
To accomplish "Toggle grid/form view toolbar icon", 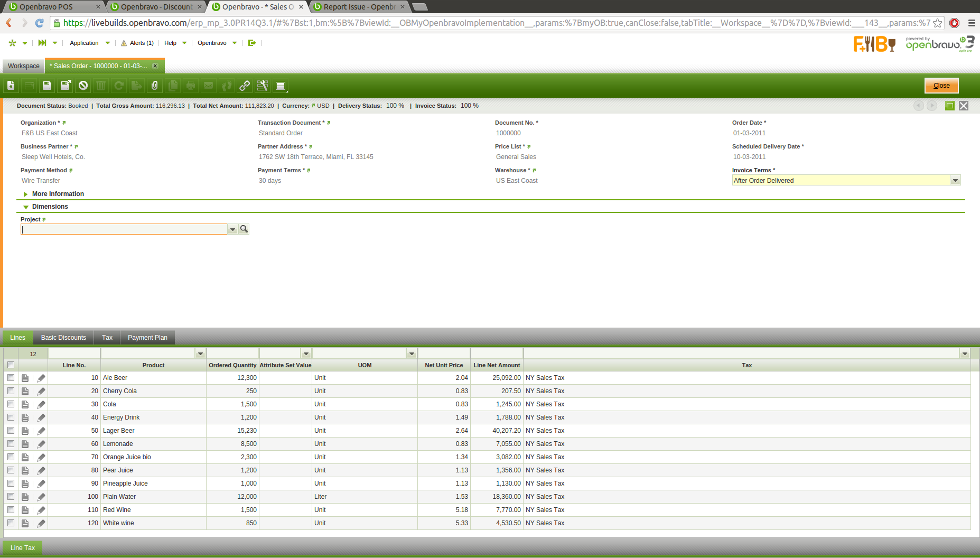I will tap(281, 86).
